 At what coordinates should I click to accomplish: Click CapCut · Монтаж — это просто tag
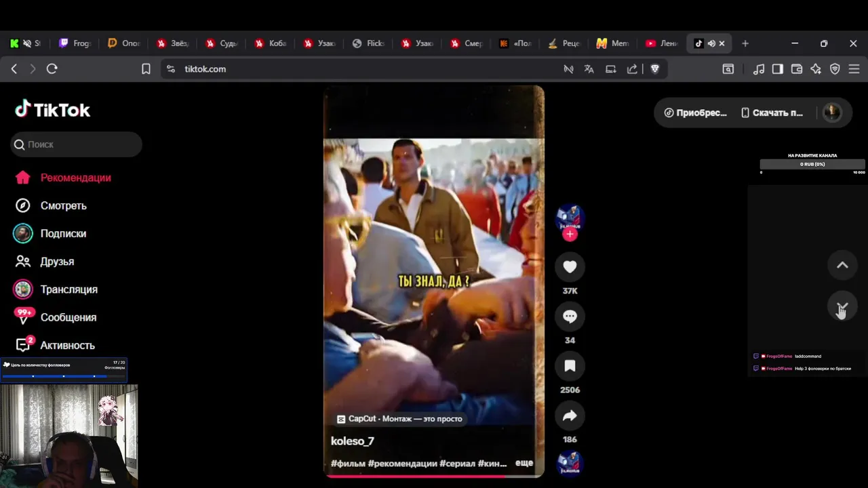pos(399,419)
